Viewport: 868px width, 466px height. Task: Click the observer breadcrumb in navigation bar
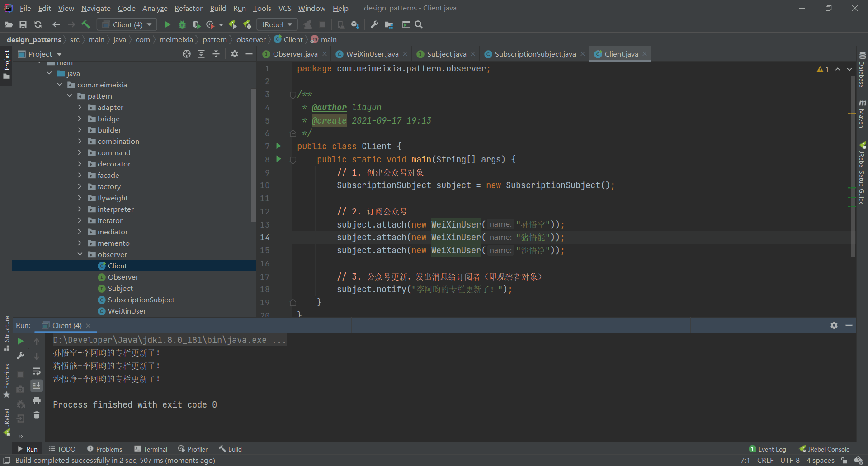(251, 39)
